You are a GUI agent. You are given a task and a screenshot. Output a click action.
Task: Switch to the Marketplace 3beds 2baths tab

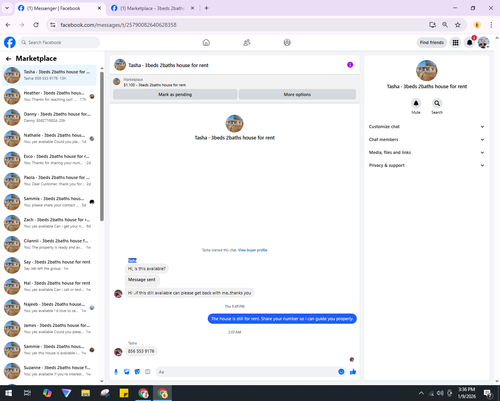(153, 8)
